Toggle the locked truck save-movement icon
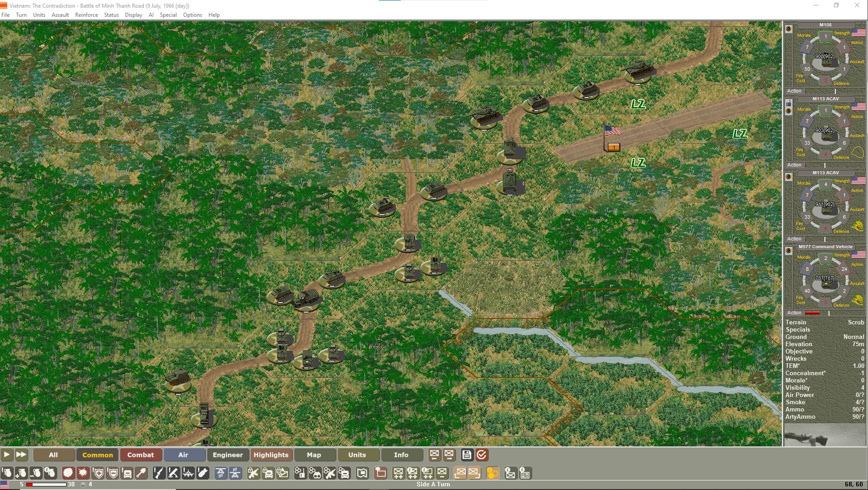868x490 pixels. click(268, 473)
